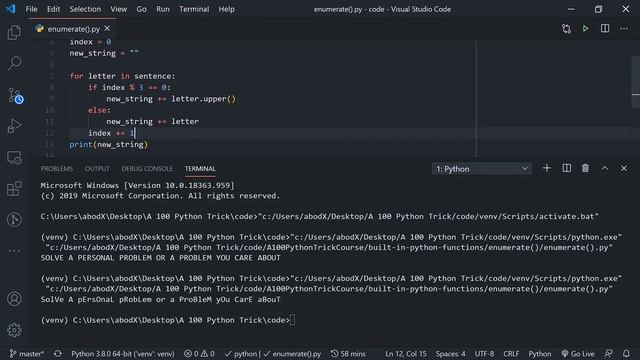Open the Accounts menu
Viewport: 640px width, 360px height.
tap(14, 299)
